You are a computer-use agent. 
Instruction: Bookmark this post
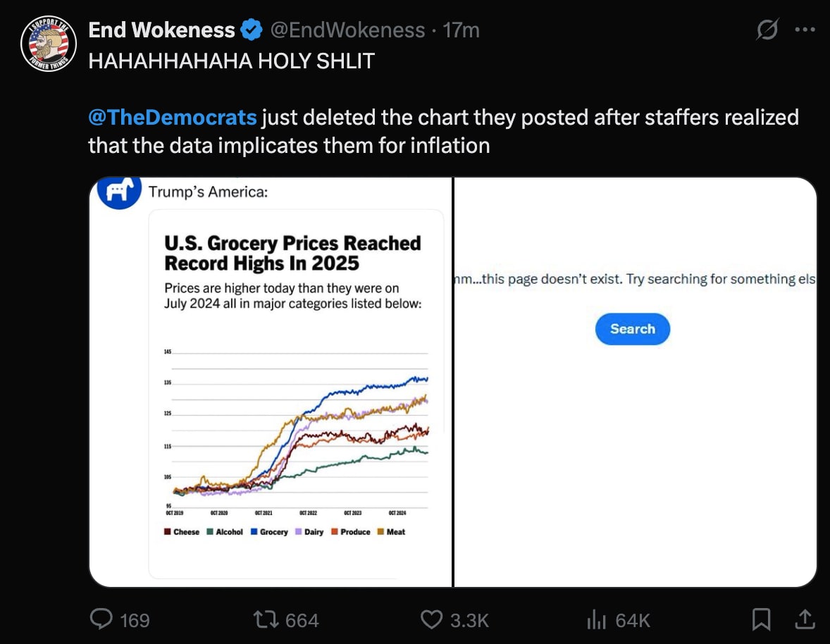click(761, 619)
